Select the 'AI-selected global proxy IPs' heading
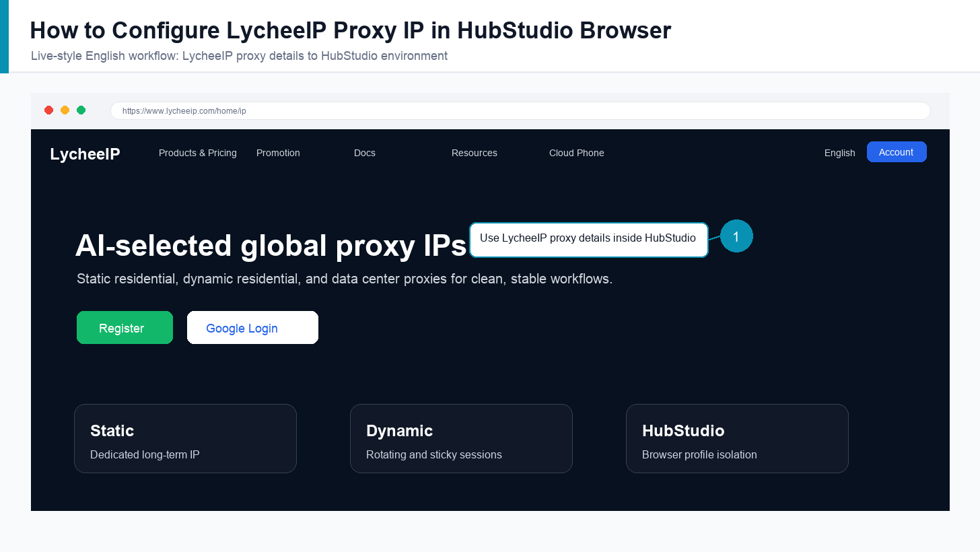 tap(271, 246)
